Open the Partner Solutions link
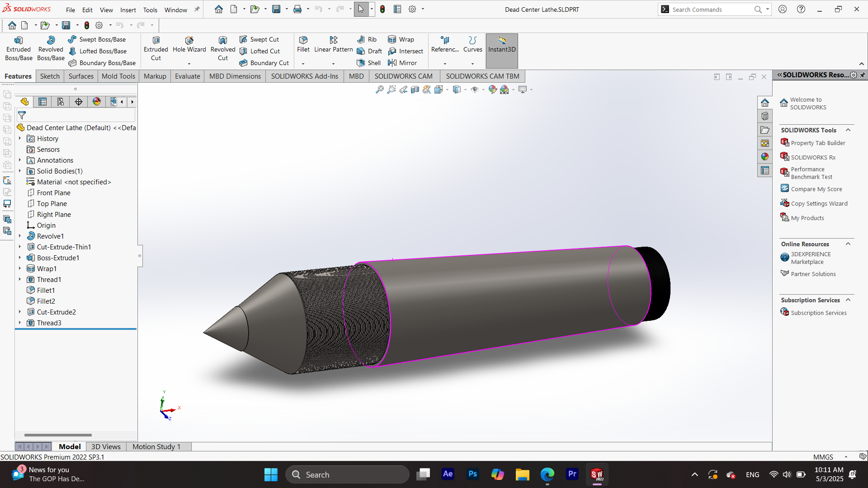Image resolution: width=868 pixels, height=488 pixels. coord(813,274)
